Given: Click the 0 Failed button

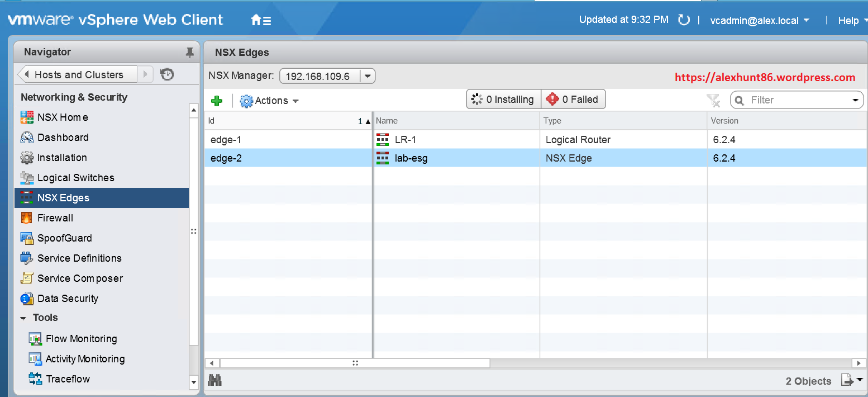Looking at the screenshot, I should click(573, 99).
